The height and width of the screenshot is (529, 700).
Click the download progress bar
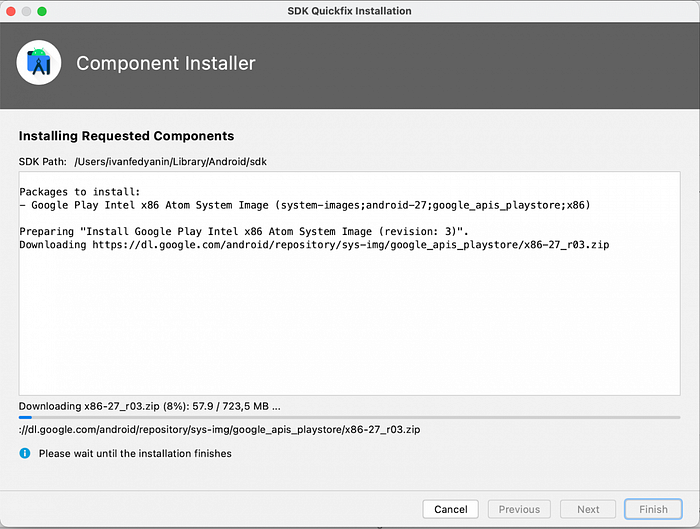click(x=350, y=417)
